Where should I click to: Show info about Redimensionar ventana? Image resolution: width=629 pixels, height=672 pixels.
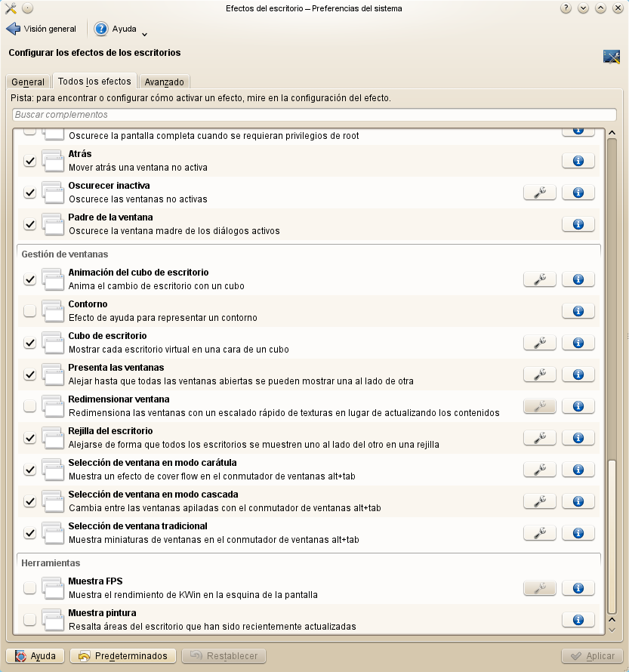click(x=578, y=406)
